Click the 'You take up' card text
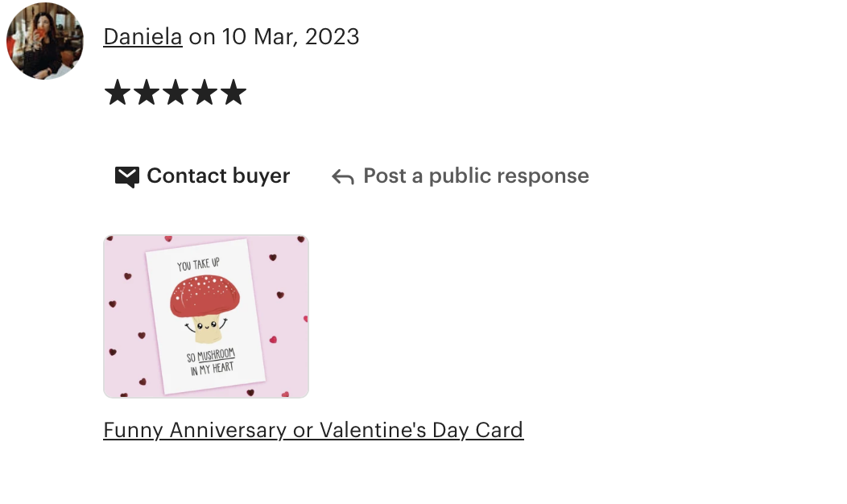 coord(198,264)
